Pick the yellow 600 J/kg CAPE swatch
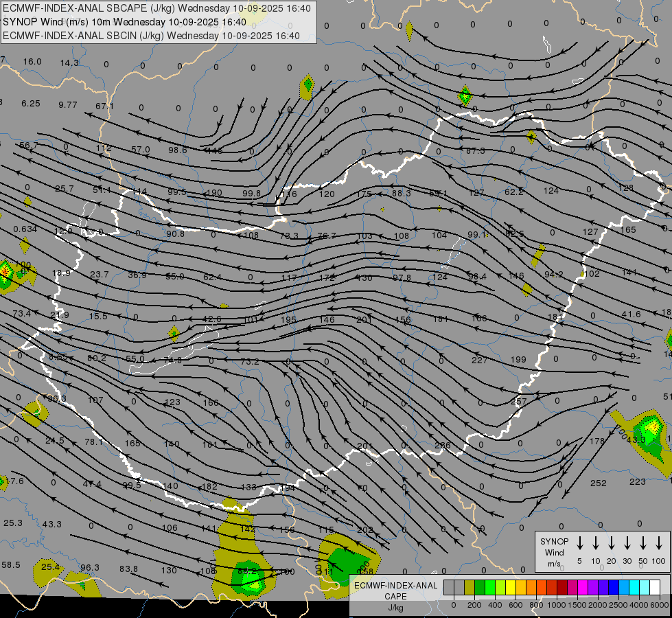 [511, 587]
